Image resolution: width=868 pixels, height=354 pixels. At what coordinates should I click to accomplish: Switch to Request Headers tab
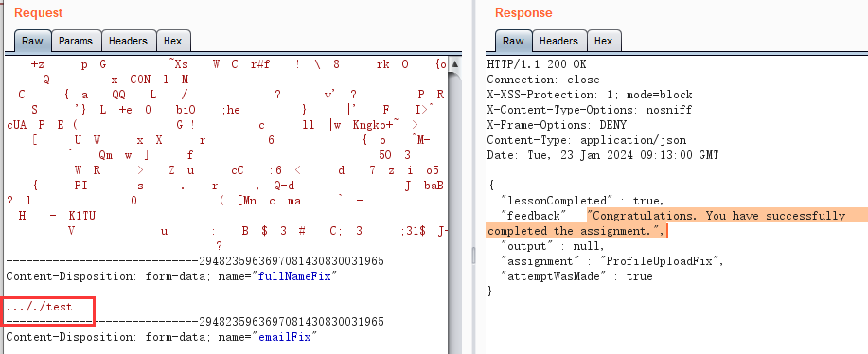click(129, 41)
